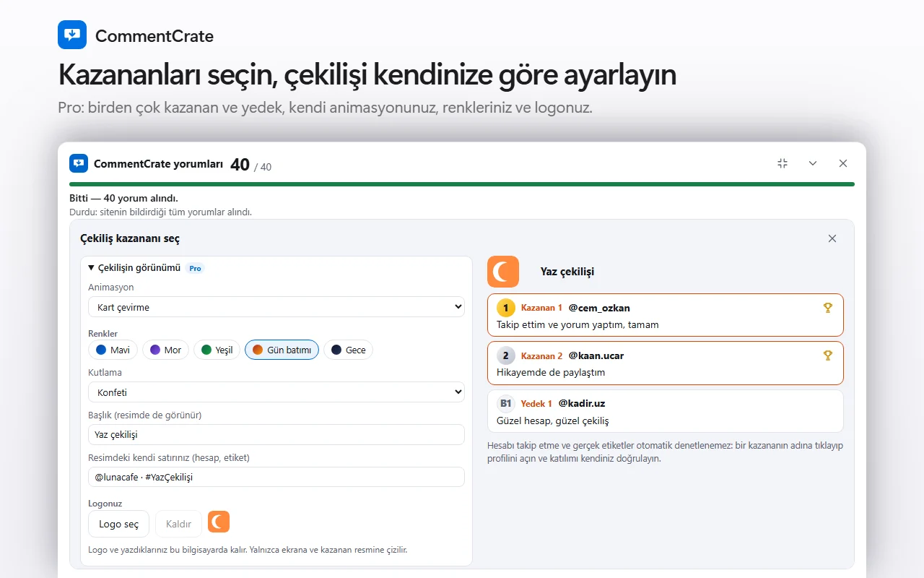Click the green progress bar
The image size is (924, 578).
tap(462, 184)
